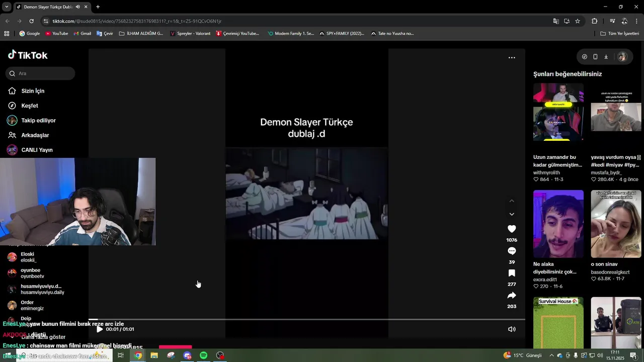
Task: Open the Spreyler - Valorant bookmark
Action: [x=190, y=34]
